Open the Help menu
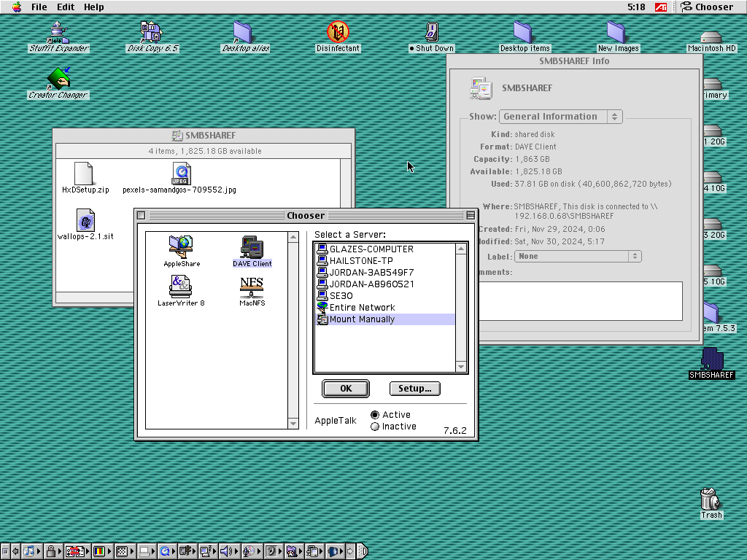This screenshot has height=560, width=747. [94, 7]
